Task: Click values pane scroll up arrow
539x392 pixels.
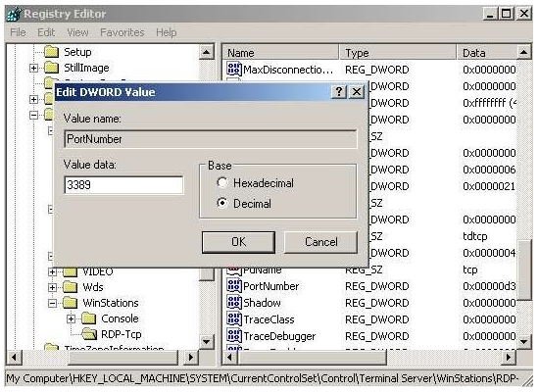Action: (523, 52)
